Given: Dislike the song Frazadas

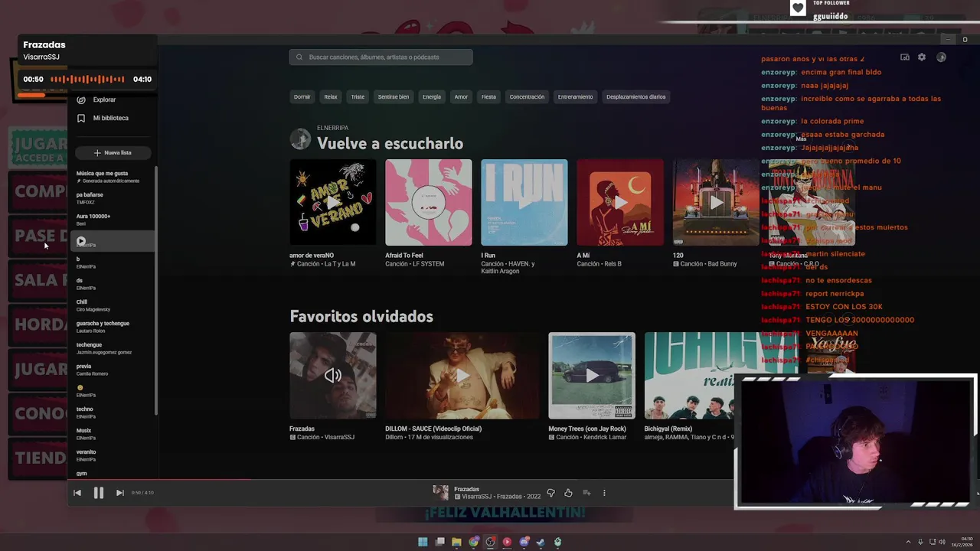Looking at the screenshot, I should (x=550, y=493).
